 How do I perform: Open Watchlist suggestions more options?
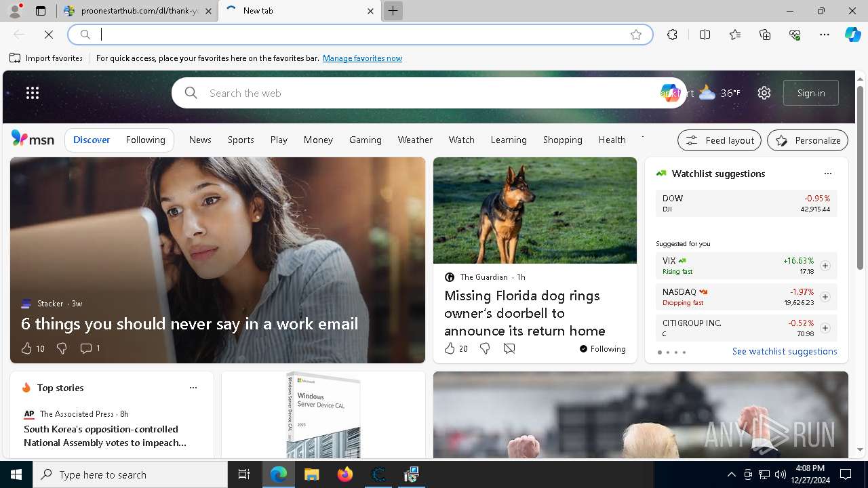(827, 174)
